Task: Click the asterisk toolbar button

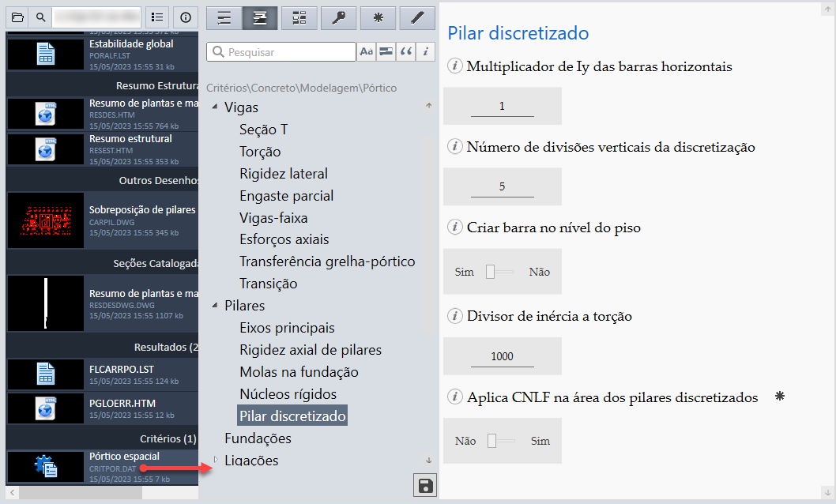Action: [x=378, y=17]
